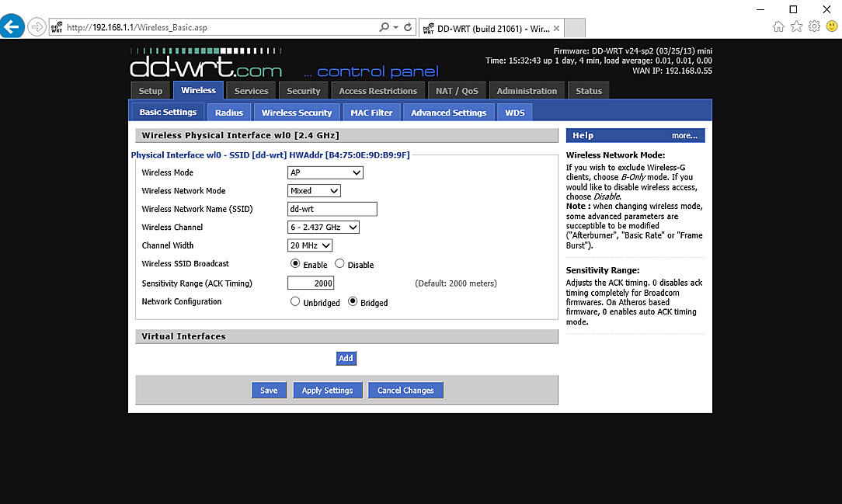Open the Wireless Mode dropdown
Image resolution: width=842 pixels, height=504 pixels.
click(325, 172)
